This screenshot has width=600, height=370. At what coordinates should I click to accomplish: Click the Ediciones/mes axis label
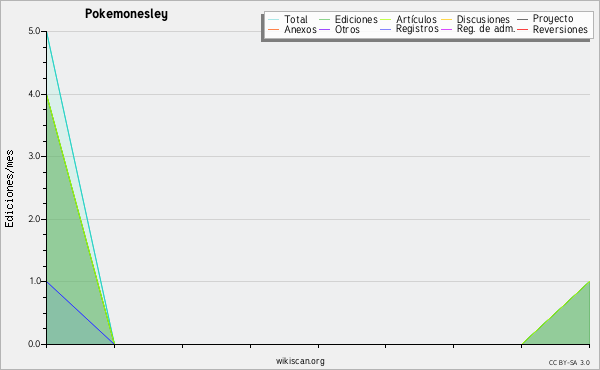(x=9, y=189)
